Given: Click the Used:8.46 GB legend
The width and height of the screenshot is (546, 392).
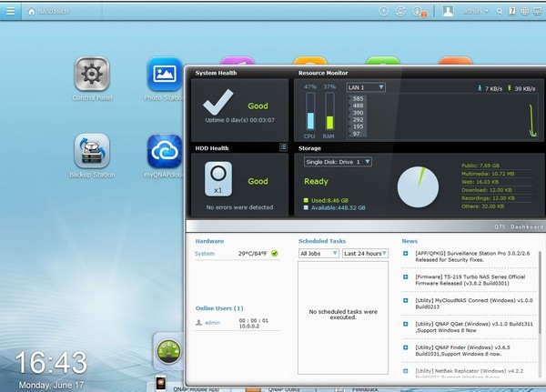Looking at the screenshot, I should pos(326,200).
